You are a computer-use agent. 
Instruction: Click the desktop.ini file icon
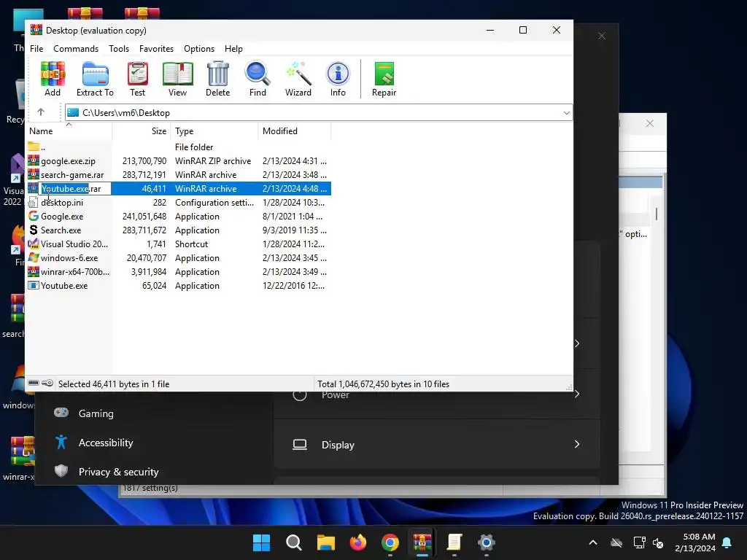point(34,202)
